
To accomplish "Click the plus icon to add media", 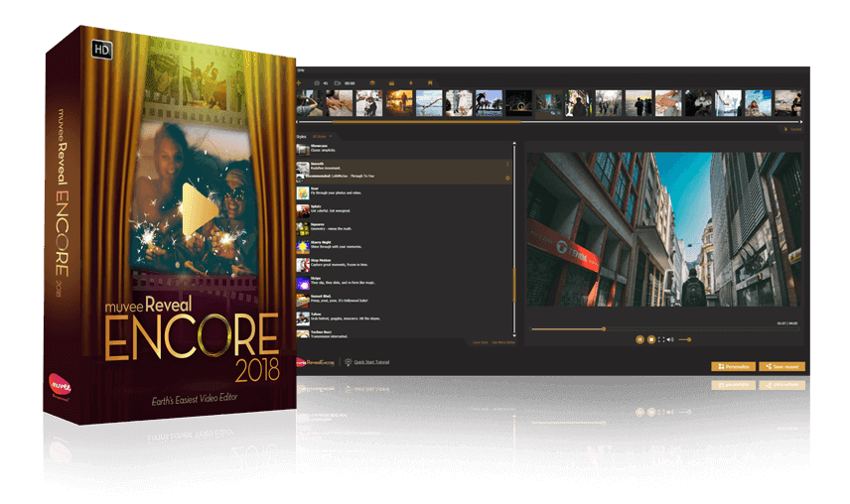I will pos(299,82).
